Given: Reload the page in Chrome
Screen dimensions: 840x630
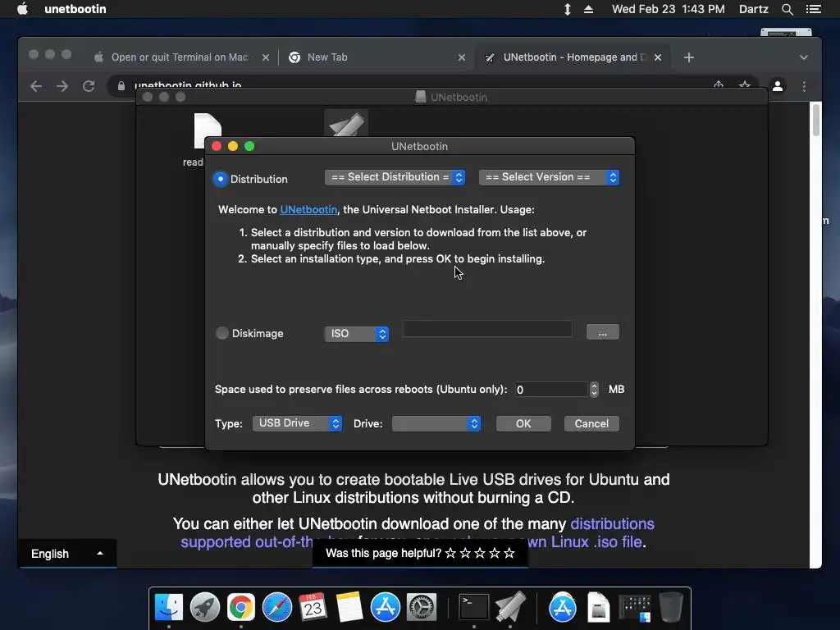Looking at the screenshot, I should click(x=89, y=86).
